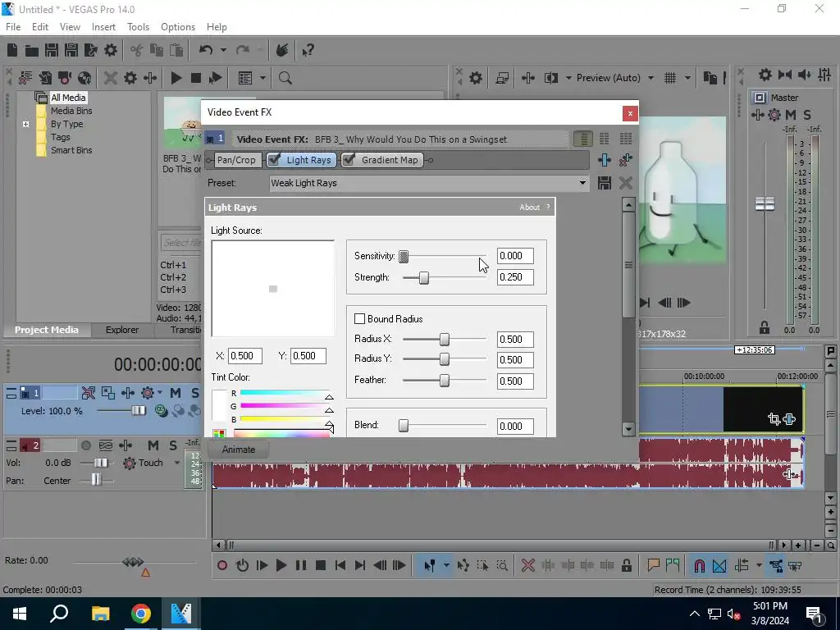Click Event Pan/Crop icon on video clip

pos(774,419)
